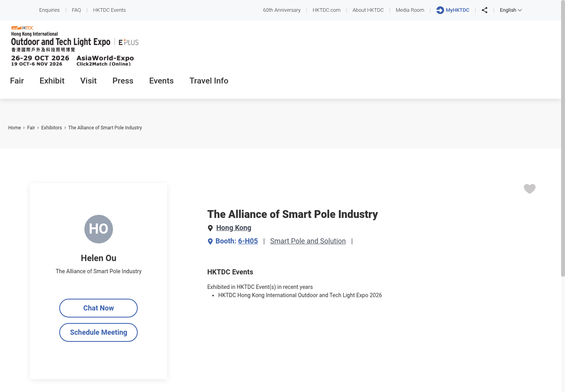Open the booth 6-H05 link

(x=248, y=241)
